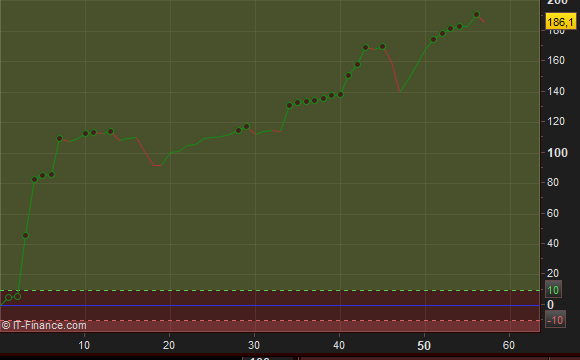Screen dimensions: 580x360
Task: Select the green 10 level label
Action: click(553, 290)
